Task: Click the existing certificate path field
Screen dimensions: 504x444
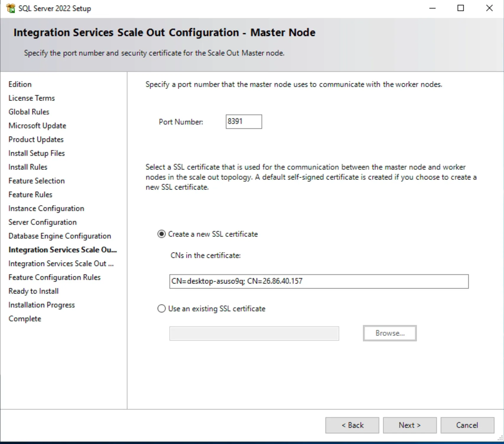Action: tap(254, 333)
